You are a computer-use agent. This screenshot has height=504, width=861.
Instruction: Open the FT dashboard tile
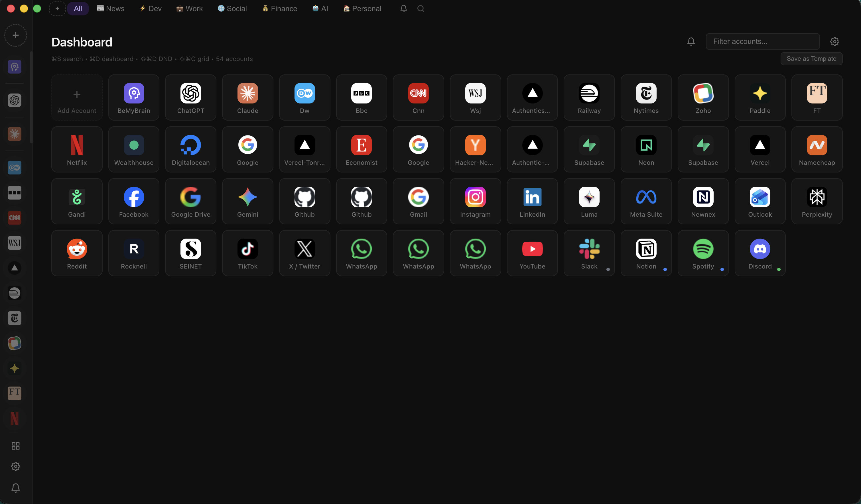(817, 97)
